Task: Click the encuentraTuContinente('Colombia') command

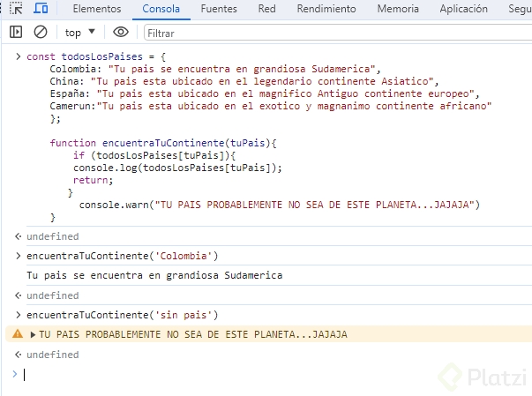Action: 122,256
